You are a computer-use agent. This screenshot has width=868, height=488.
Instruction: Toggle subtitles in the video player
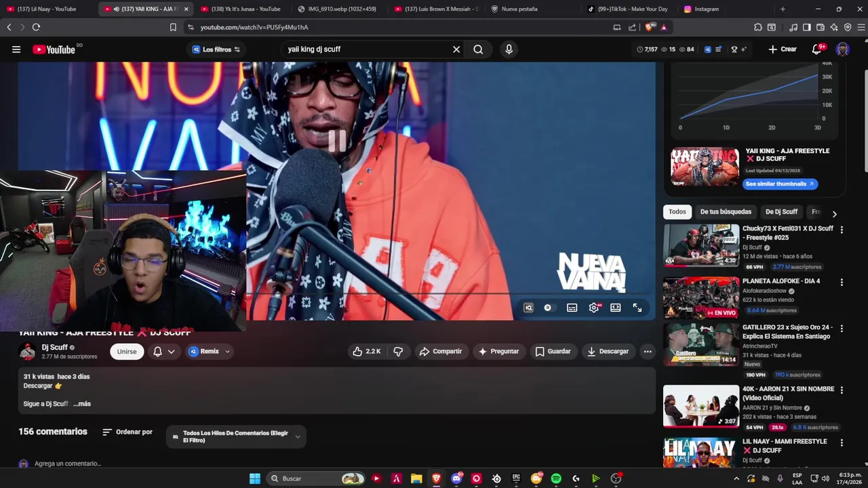coord(572,308)
